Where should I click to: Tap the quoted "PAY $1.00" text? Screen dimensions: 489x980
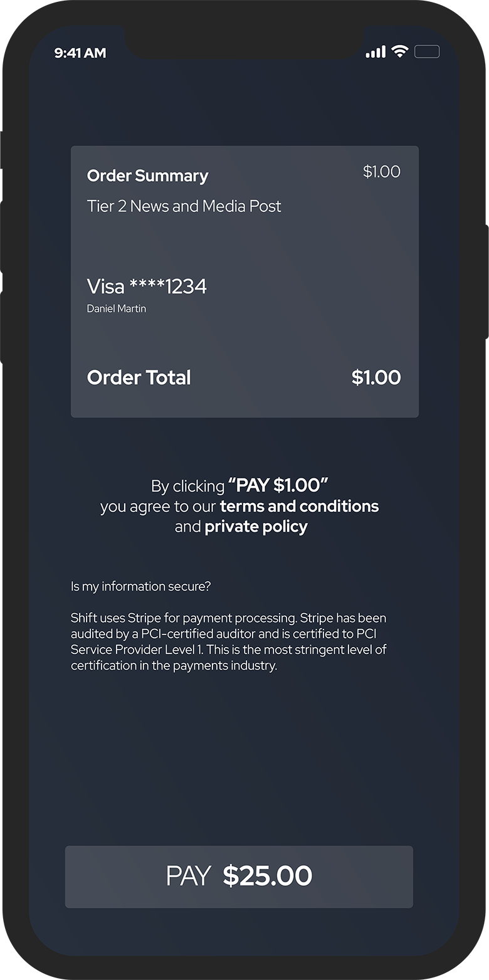[x=279, y=485]
